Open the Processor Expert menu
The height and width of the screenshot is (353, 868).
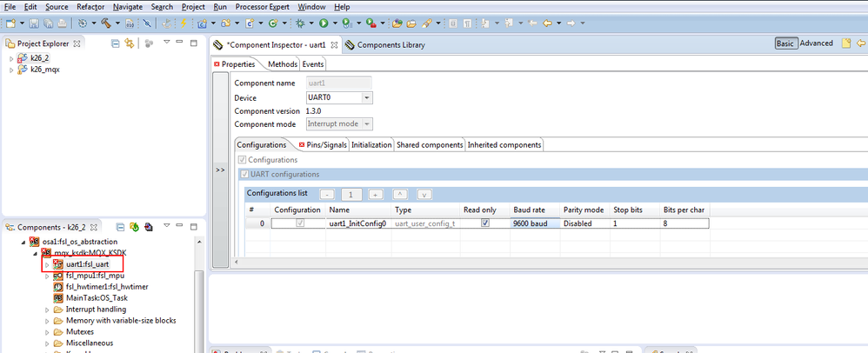263,7
